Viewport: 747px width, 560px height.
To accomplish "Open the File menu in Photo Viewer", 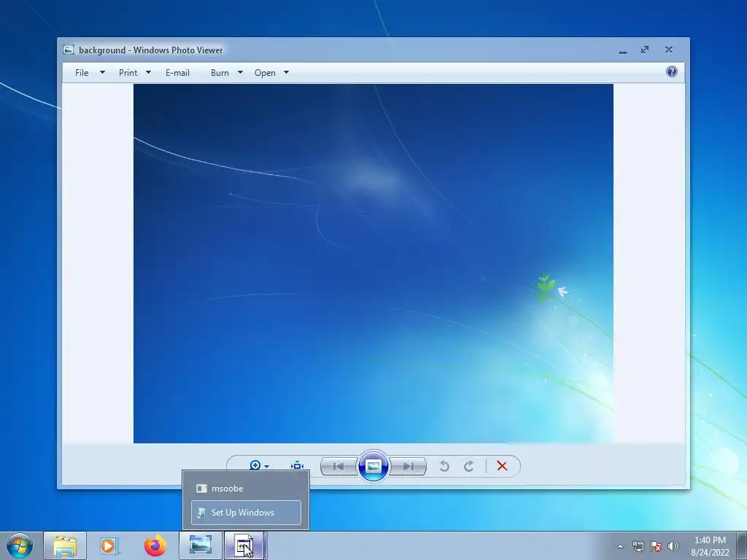I will pos(82,73).
